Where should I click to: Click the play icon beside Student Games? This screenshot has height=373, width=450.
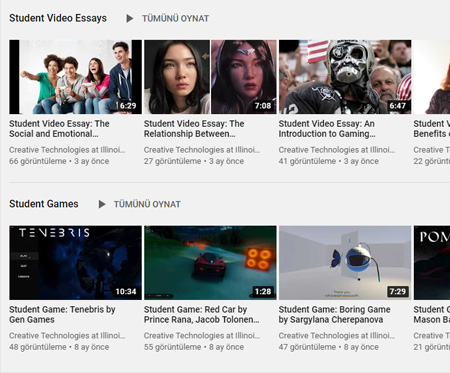[102, 204]
